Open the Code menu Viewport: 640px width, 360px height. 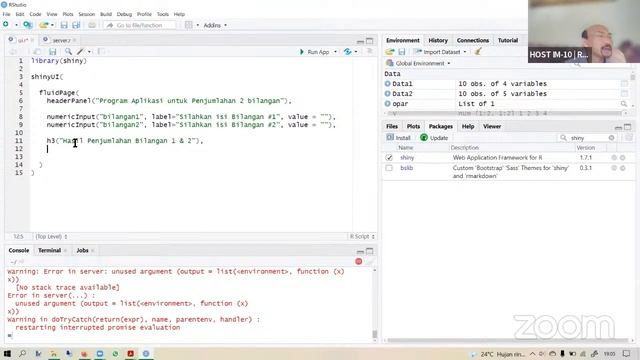point(36,14)
